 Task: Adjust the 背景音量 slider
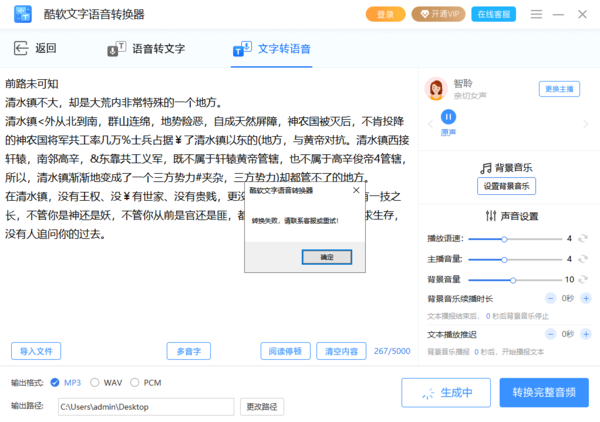(x=513, y=279)
